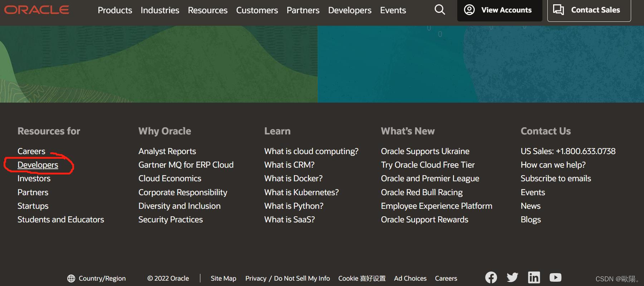Open the Partners menu in header
This screenshot has height=286, width=644.
pos(303,10)
